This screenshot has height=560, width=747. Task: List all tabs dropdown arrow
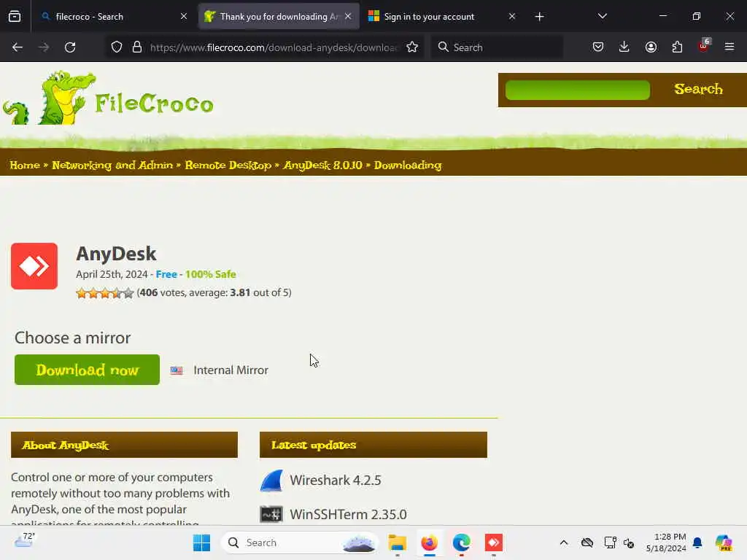click(602, 16)
